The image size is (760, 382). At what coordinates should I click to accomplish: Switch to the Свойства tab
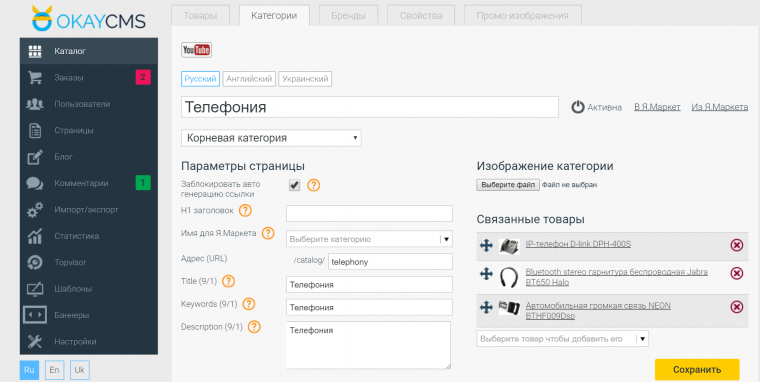click(421, 16)
